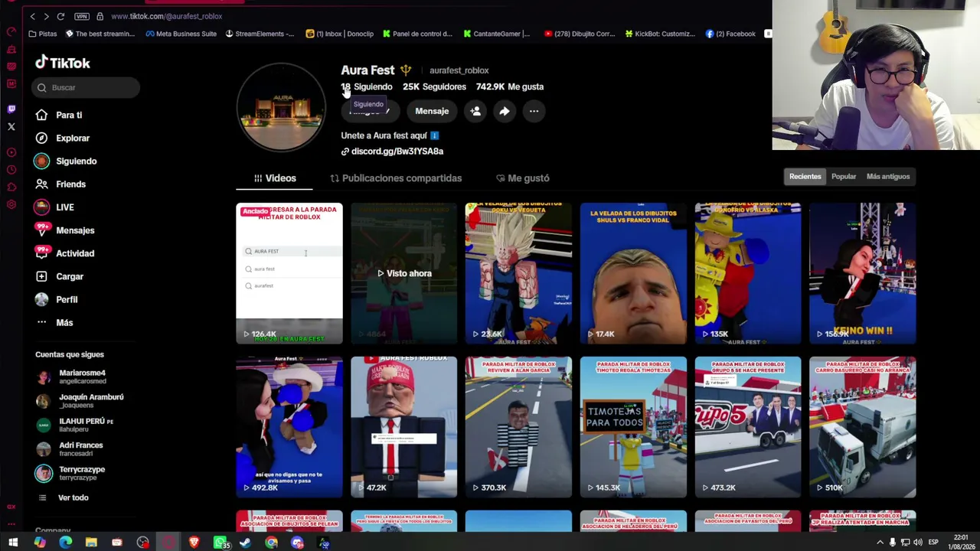This screenshot has height=551, width=980.
Task: Switch to the Me gustó tab
Action: [523, 178]
